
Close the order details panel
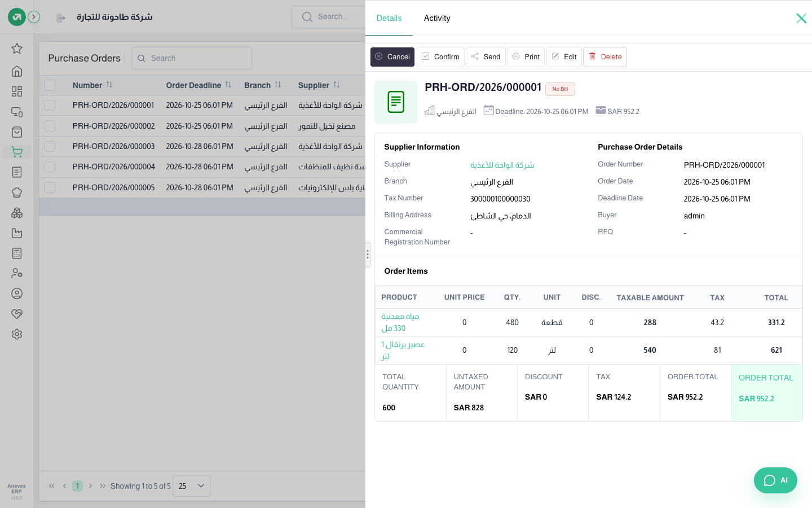coord(801,18)
